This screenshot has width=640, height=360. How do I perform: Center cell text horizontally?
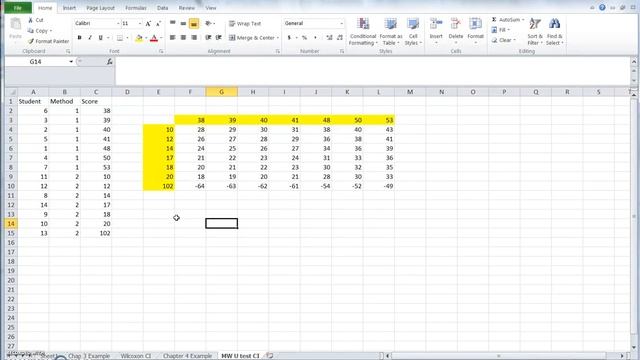183,38
